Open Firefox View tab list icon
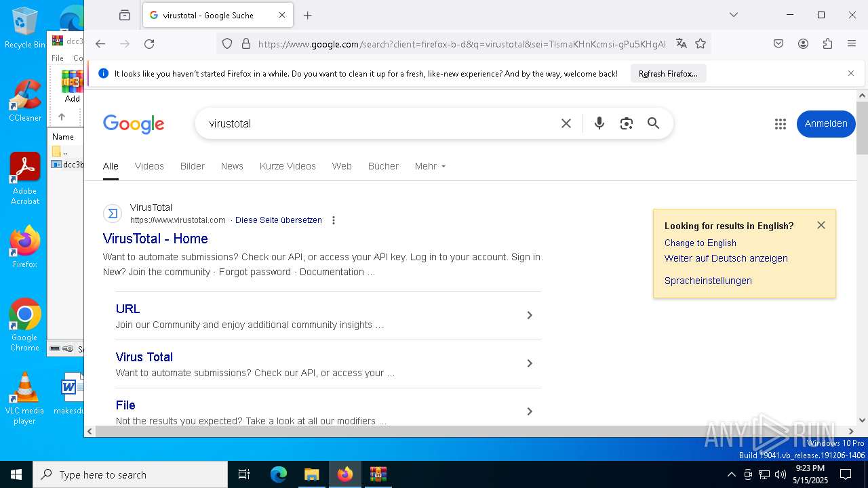Viewport: 868px width, 488px height. point(125,15)
